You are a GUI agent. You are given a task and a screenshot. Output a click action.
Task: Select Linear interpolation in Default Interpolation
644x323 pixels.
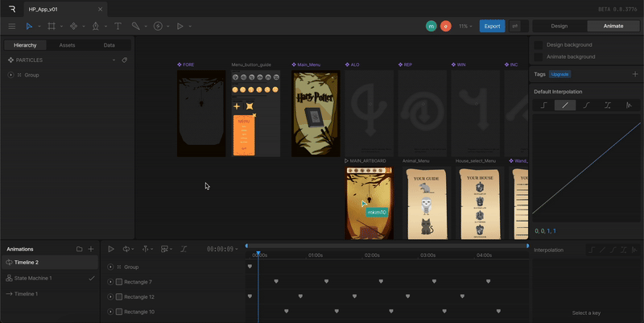565,106
